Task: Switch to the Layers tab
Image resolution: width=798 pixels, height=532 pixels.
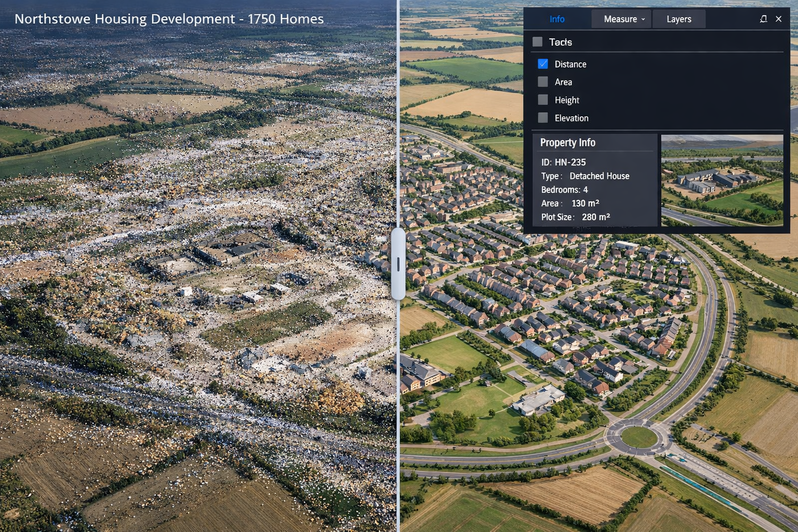Action: pyautogui.click(x=679, y=19)
